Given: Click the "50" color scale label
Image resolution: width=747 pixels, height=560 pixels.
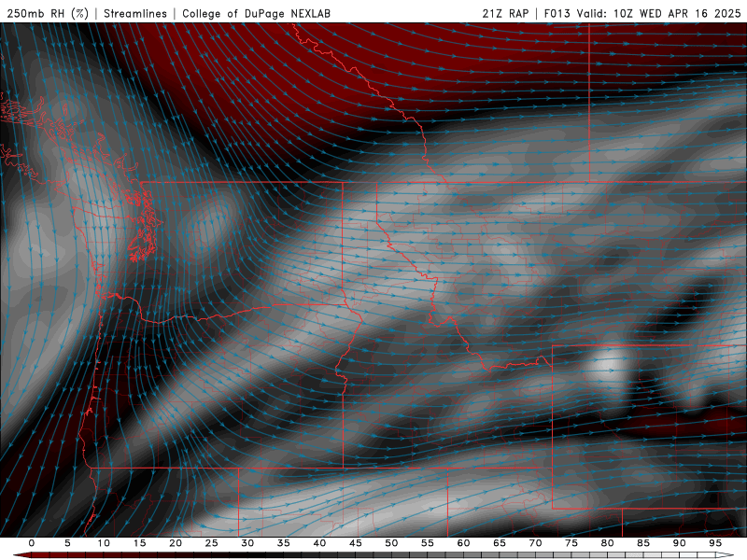Looking at the screenshot, I should click(391, 543).
